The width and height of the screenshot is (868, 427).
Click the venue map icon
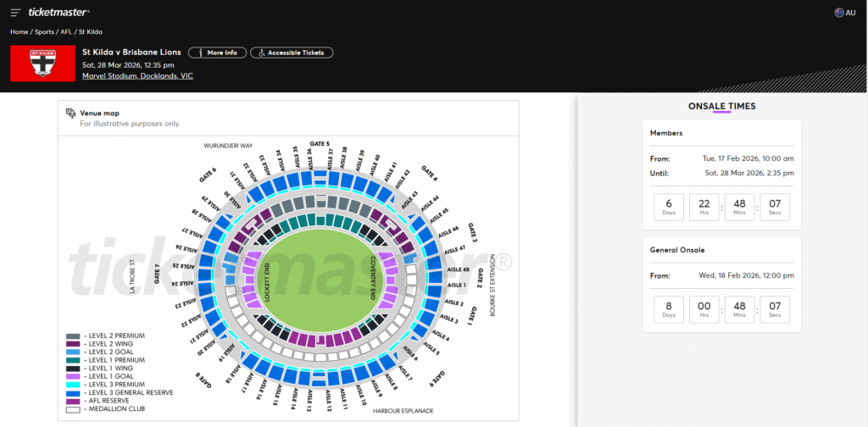(72, 113)
